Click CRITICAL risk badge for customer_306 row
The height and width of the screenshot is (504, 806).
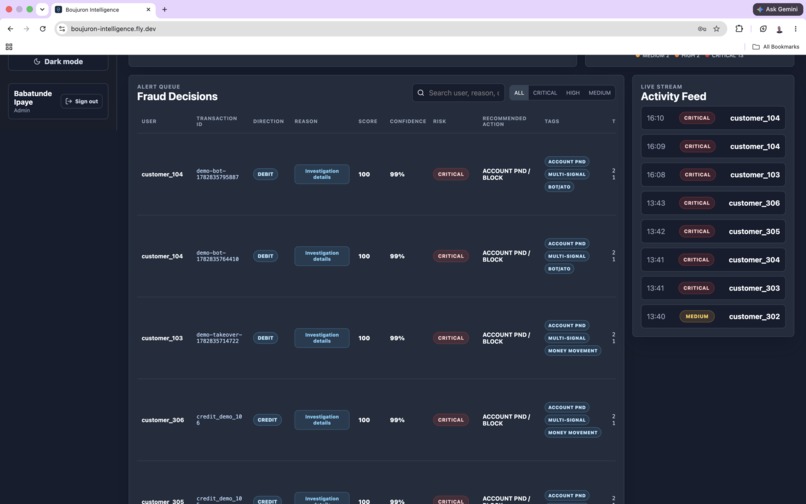click(x=451, y=420)
